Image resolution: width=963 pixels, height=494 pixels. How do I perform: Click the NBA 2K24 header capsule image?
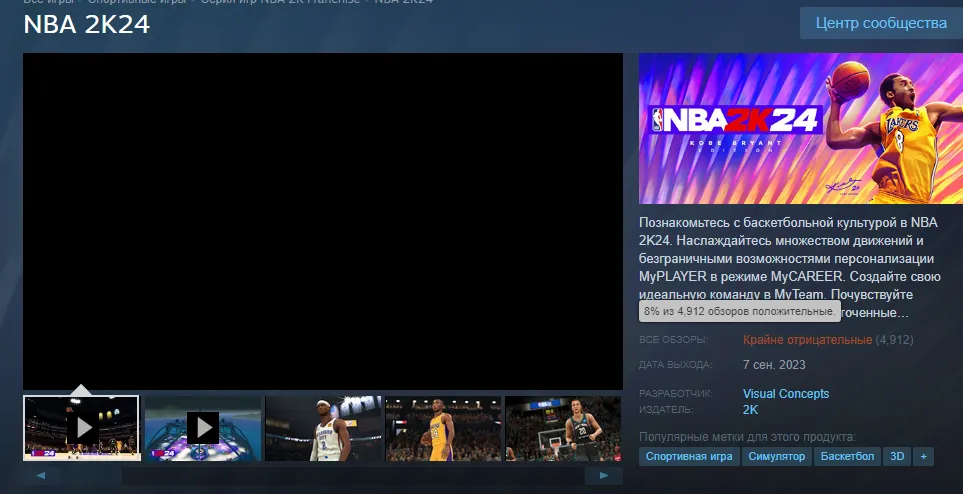pyautogui.click(x=801, y=128)
